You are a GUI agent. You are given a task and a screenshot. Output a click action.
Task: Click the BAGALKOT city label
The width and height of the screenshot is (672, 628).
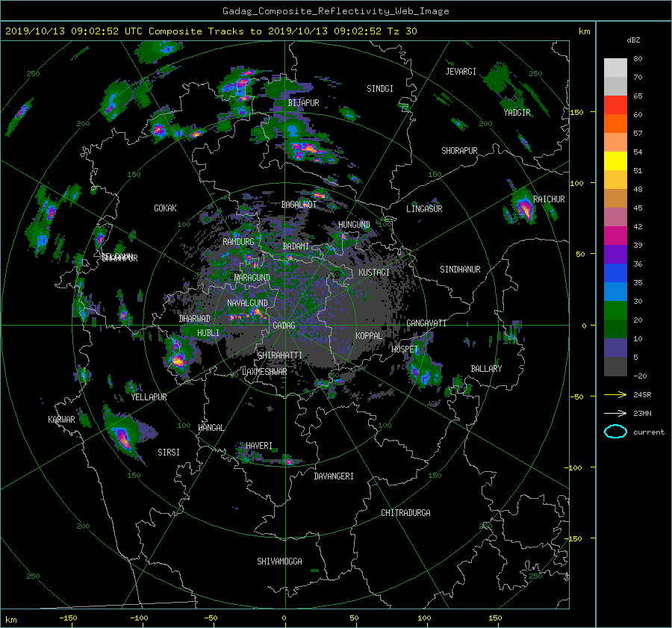coord(299,205)
